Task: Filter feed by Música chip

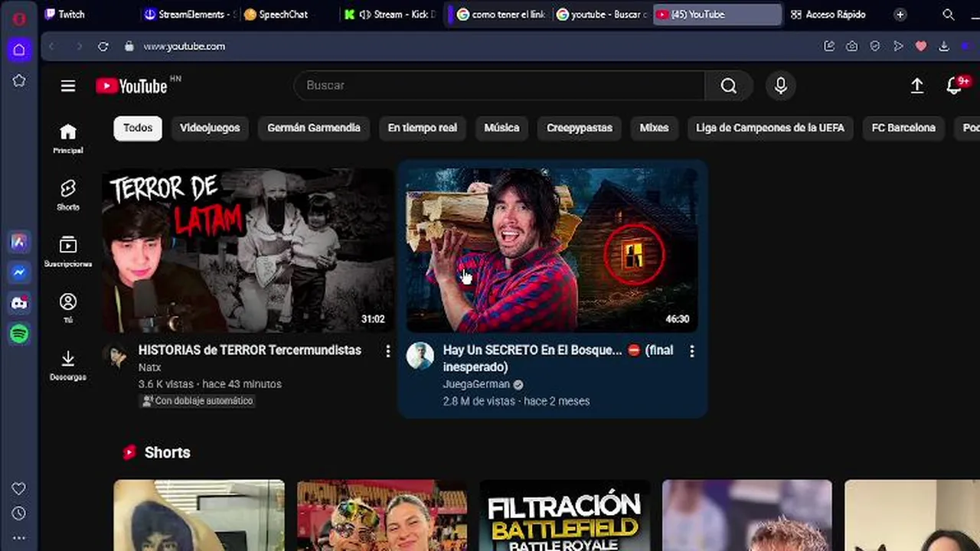Action: [501, 128]
